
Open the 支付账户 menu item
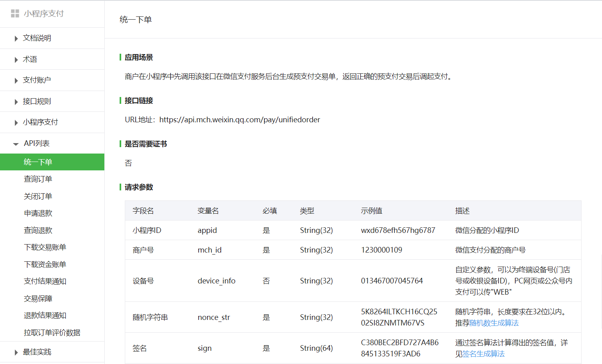(x=37, y=80)
